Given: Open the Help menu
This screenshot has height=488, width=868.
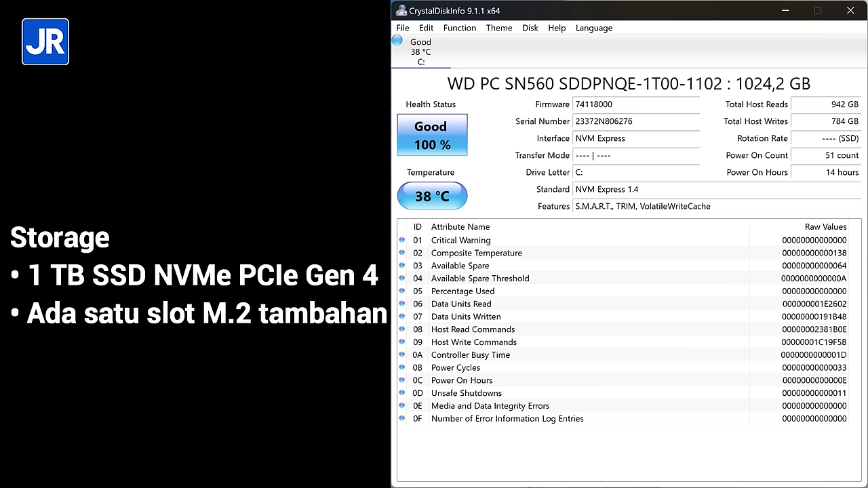Looking at the screenshot, I should 557,28.
